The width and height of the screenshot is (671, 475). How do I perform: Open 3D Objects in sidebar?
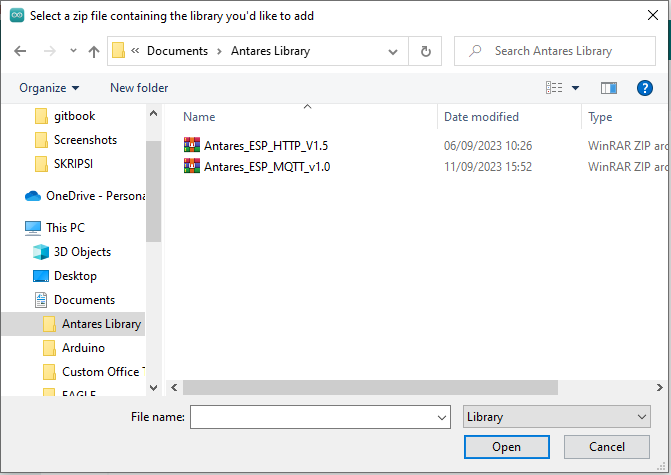(82, 252)
